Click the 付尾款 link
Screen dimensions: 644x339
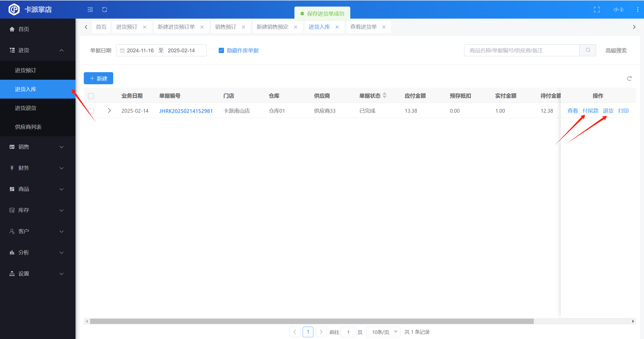point(590,111)
